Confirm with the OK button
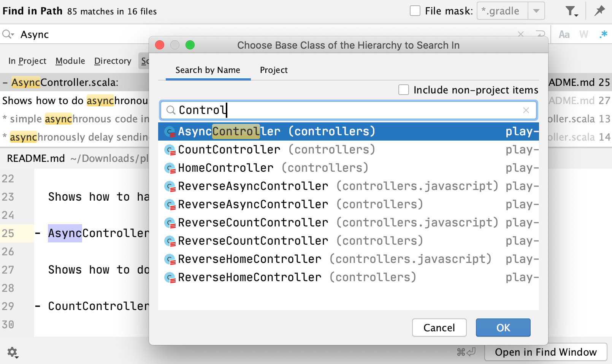This screenshot has width=612, height=364. point(503,328)
